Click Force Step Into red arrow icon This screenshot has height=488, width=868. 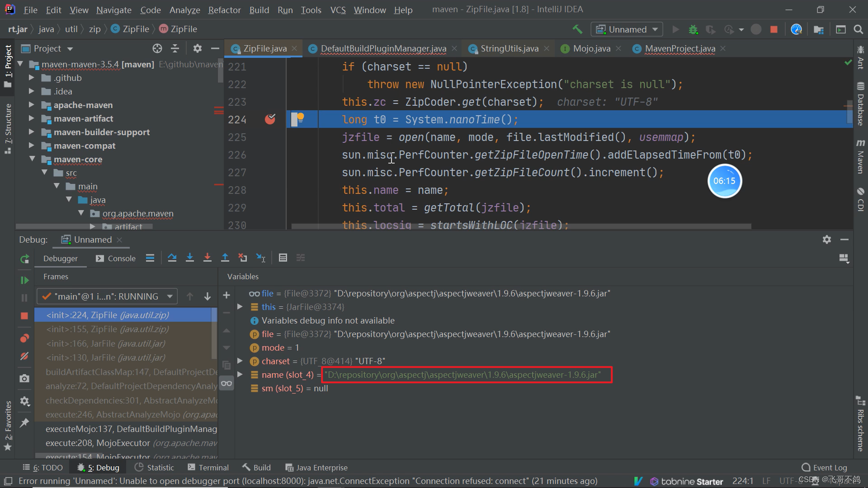[208, 258]
